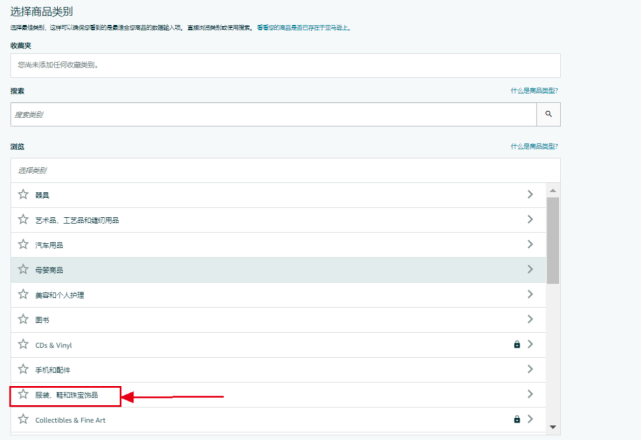This screenshot has height=440, width=641.
Task: Expand the 手机和配件 chevron
Action: pos(530,369)
